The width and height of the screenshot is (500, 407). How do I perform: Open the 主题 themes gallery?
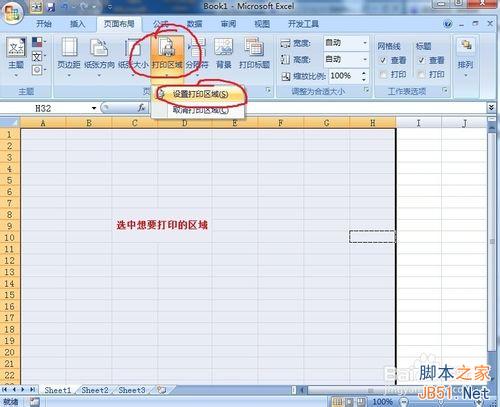point(16,54)
